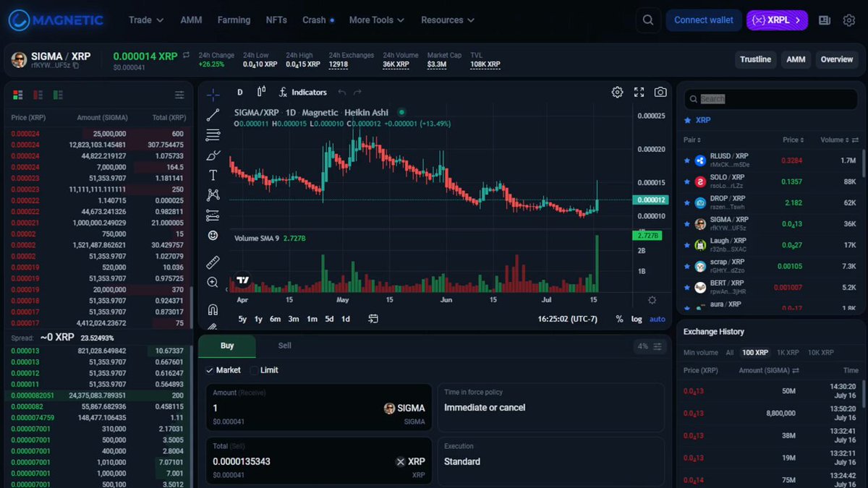The width and height of the screenshot is (868, 488).
Task: Filter exchange history by 1K XRP
Action: click(x=788, y=352)
